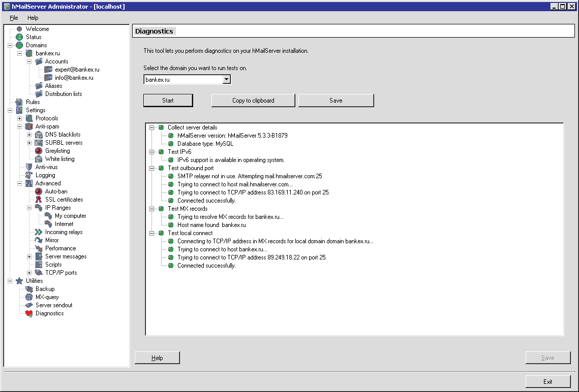
Task: Click the Rules icon
Action: click(x=19, y=102)
